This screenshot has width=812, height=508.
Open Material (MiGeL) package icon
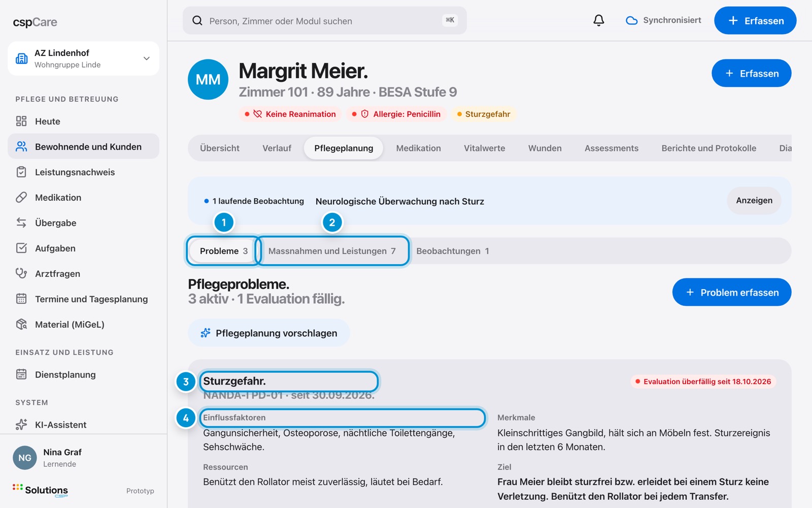coord(21,324)
